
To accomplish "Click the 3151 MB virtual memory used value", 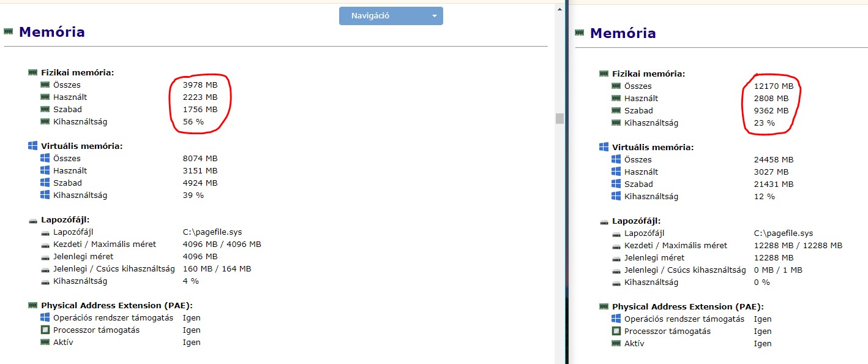I will pyautogui.click(x=200, y=170).
